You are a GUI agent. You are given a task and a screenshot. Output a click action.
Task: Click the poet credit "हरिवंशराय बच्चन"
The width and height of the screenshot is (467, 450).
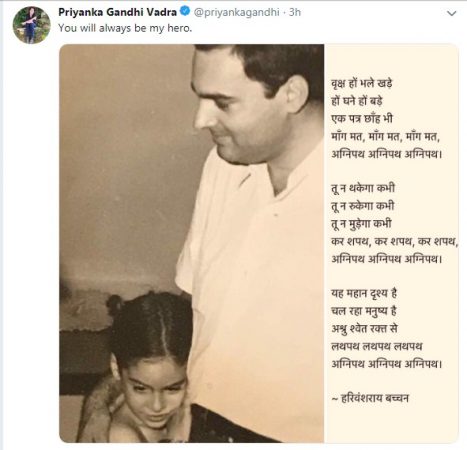click(x=375, y=398)
